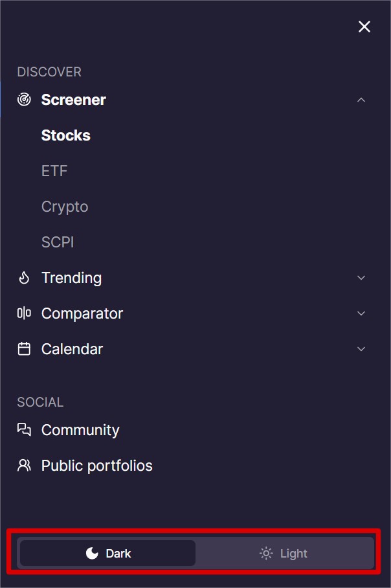Image resolution: width=391 pixels, height=588 pixels.
Task: Click the Calendar icon
Action: pyautogui.click(x=24, y=349)
